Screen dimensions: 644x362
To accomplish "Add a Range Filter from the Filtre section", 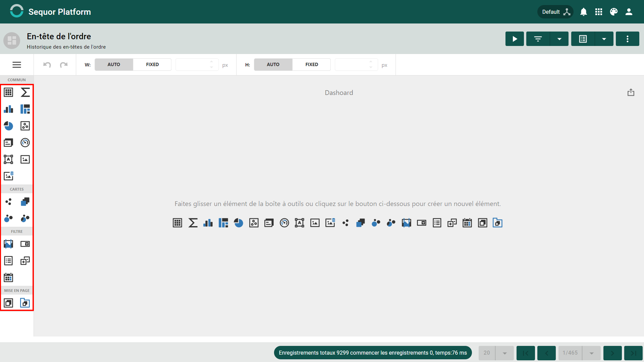I will click(x=8, y=244).
